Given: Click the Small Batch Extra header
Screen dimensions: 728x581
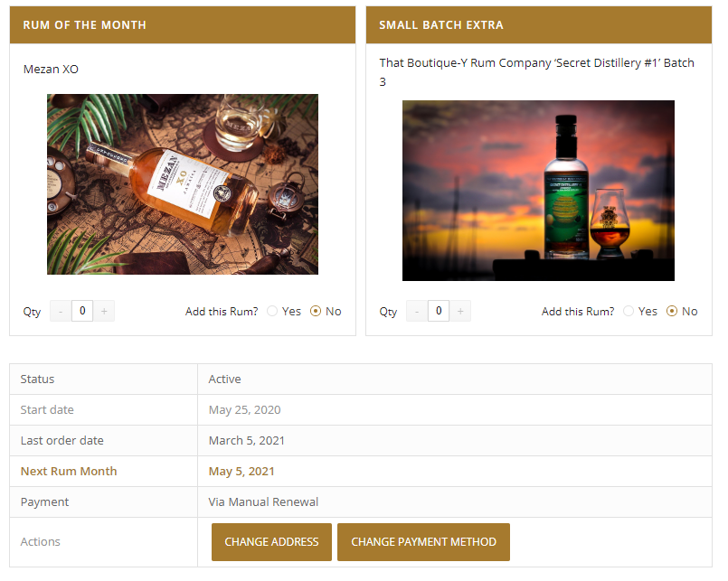Looking at the screenshot, I should 441,25.
